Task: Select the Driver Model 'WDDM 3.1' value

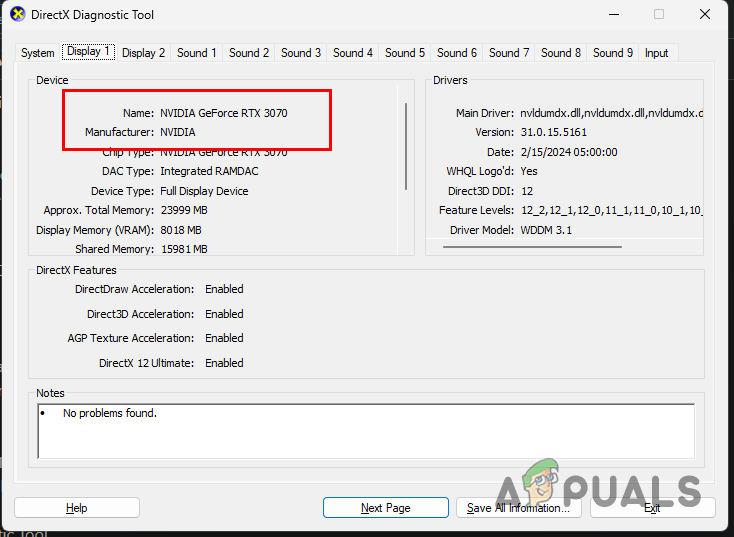Action: pyautogui.click(x=546, y=230)
